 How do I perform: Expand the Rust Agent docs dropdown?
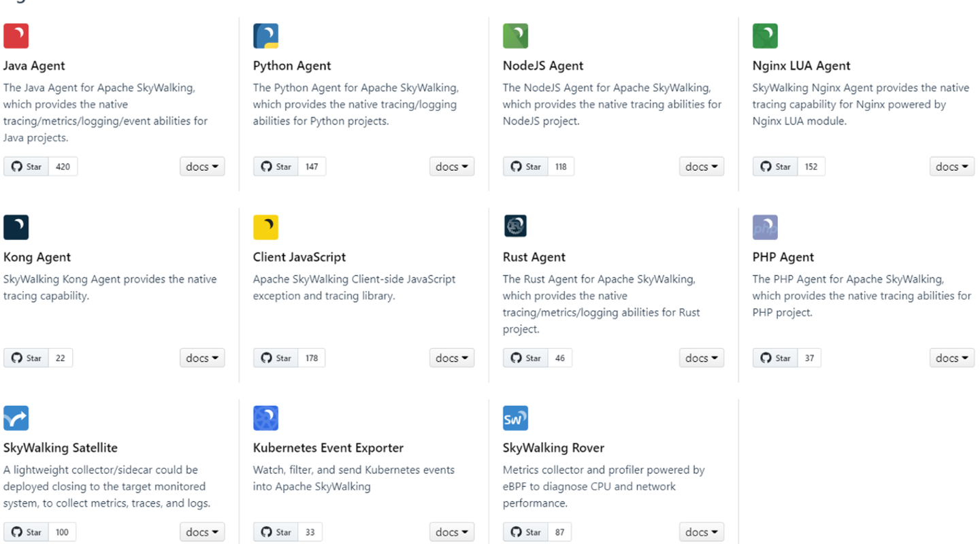pyautogui.click(x=702, y=358)
